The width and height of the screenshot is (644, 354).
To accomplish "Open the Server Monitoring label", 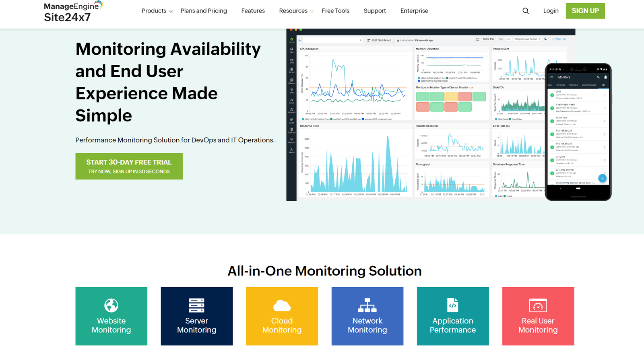I will (196, 325).
